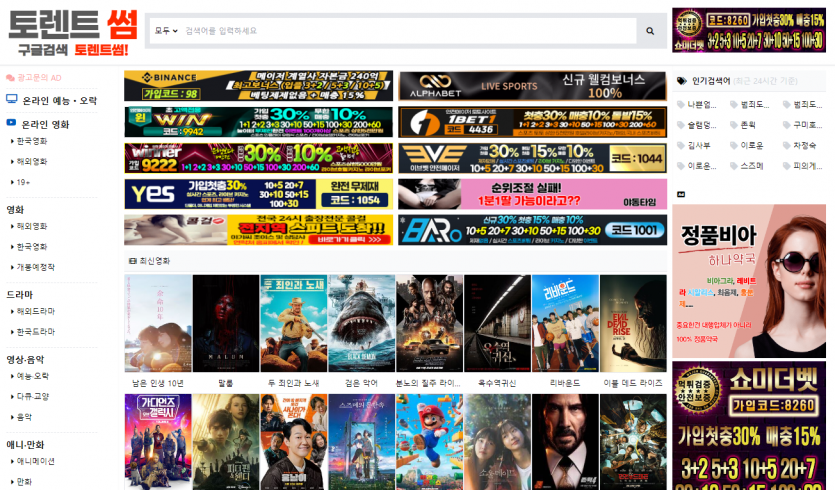Open the 남은 인생 10년 movie poster

click(158, 323)
